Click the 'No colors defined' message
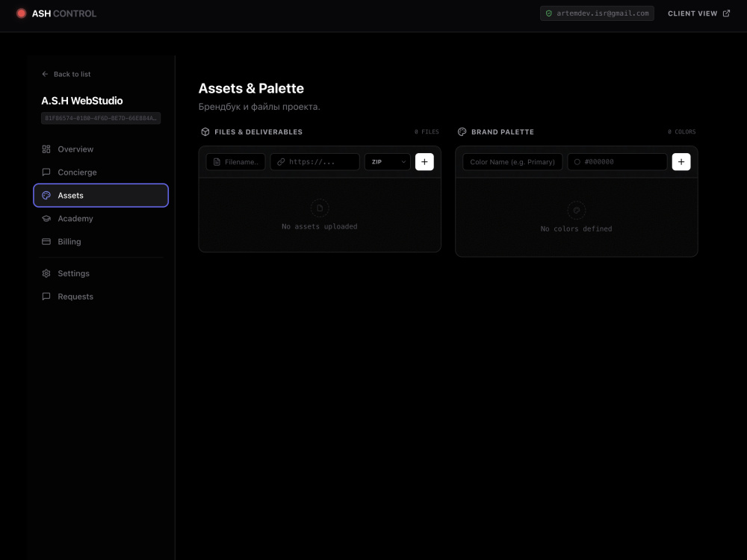 577,229
